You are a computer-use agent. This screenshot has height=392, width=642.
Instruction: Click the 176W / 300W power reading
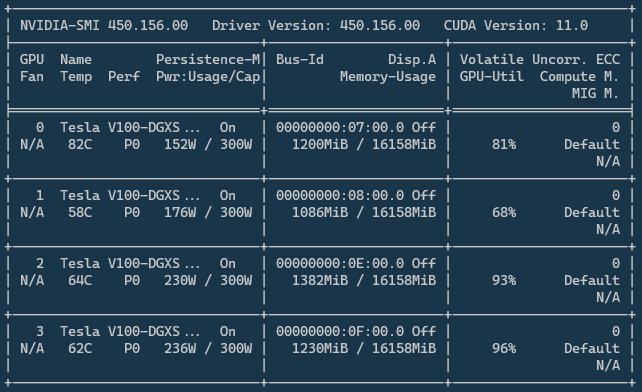(x=208, y=213)
